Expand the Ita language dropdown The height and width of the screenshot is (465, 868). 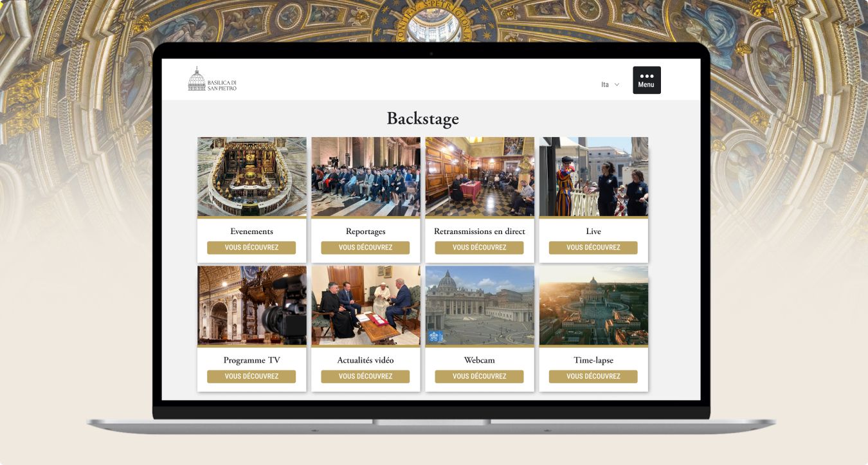point(610,85)
